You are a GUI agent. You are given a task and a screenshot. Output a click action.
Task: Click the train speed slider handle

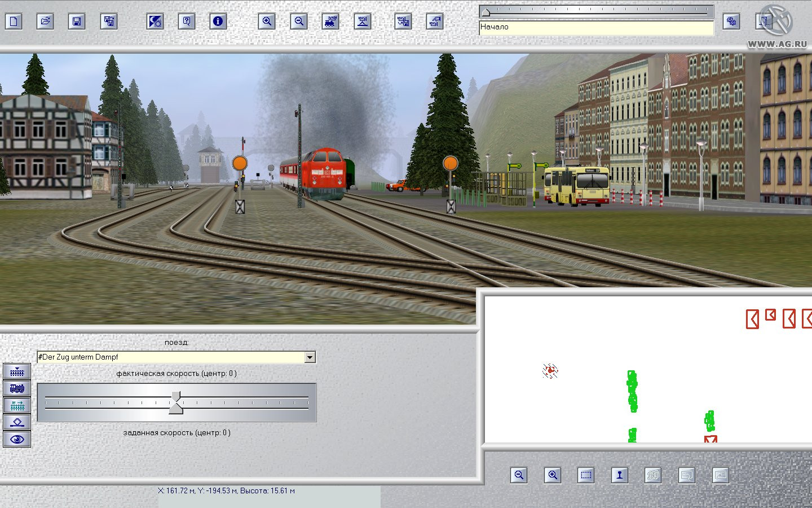coord(176,402)
